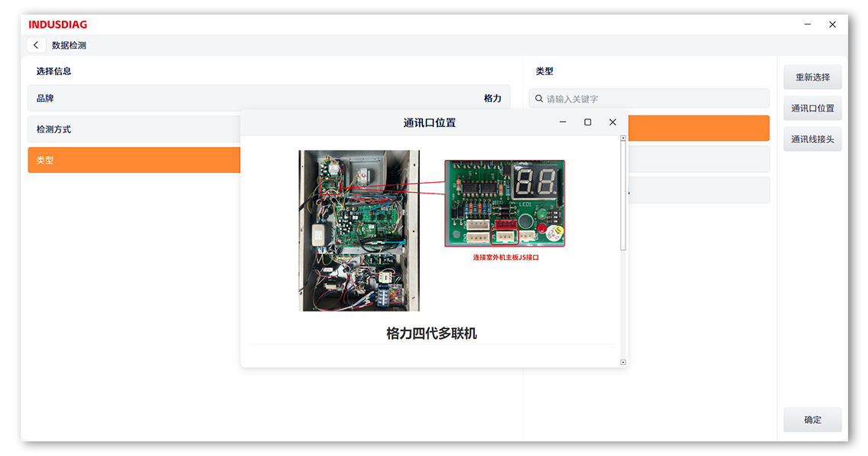Screen dimensions: 868x456
Task: Select the 检测方式 row
Action: point(134,129)
